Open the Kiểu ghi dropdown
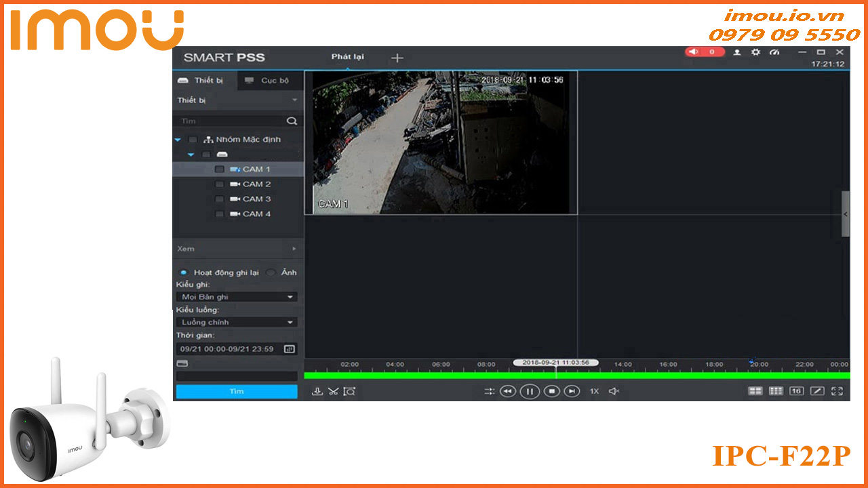The width and height of the screenshot is (868, 488). (x=236, y=296)
